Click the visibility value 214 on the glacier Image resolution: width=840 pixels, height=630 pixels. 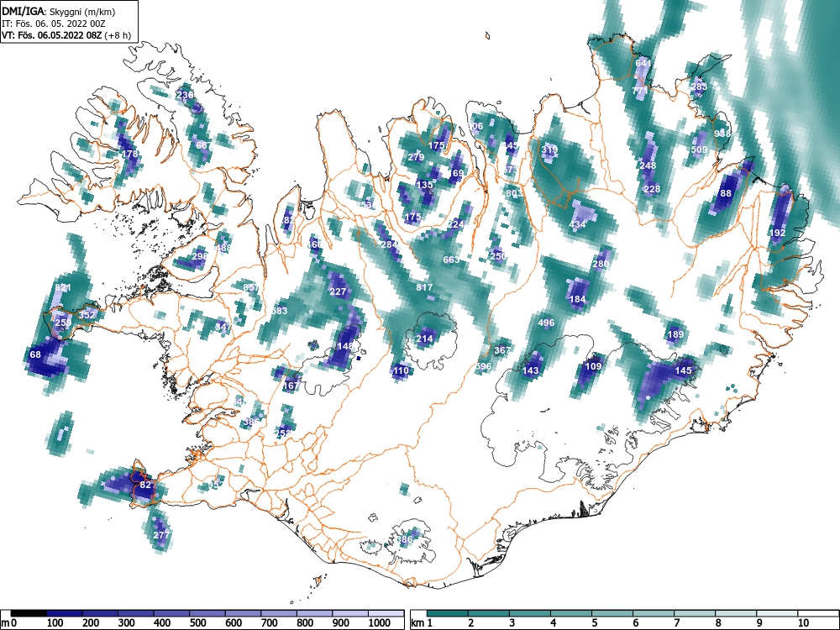click(424, 339)
